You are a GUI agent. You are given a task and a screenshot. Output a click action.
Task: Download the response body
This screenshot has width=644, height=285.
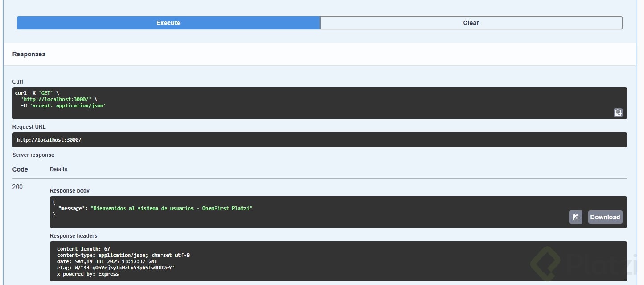(x=605, y=217)
